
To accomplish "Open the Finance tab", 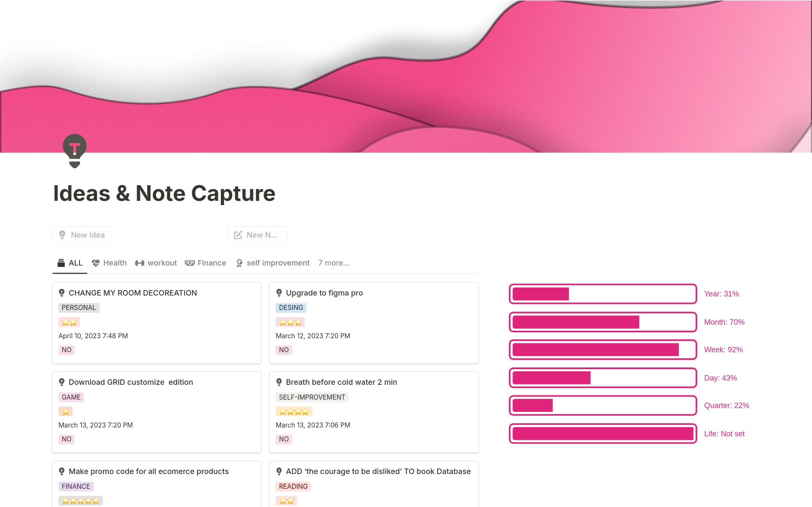I will point(211,263).
